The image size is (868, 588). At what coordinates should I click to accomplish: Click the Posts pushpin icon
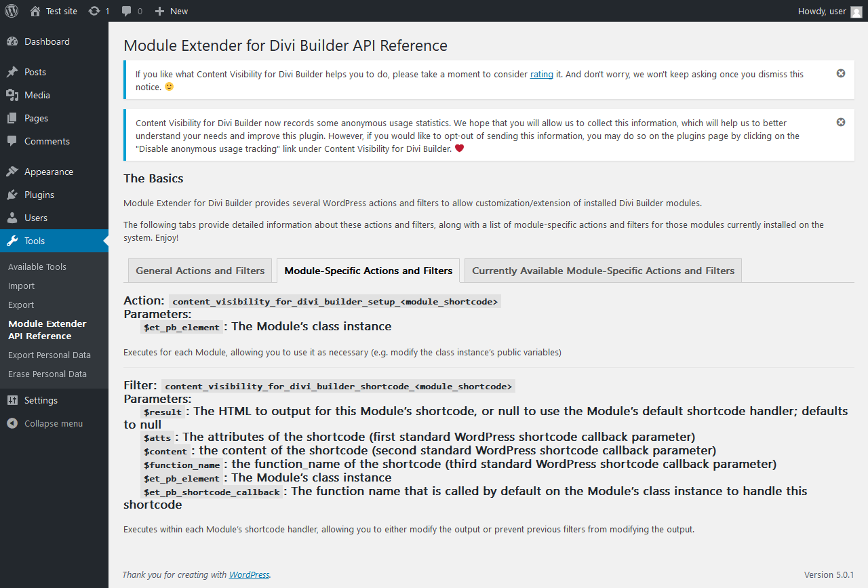(12, 72)
